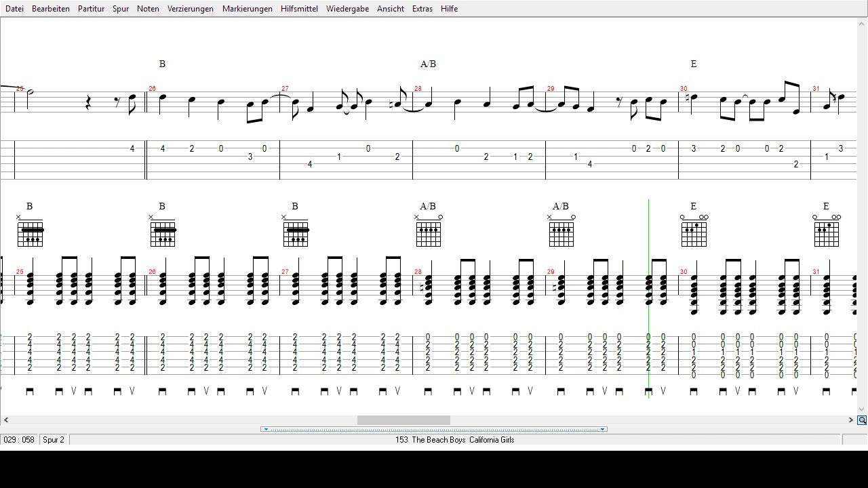Image resolution: width=868 pixels, height=488 pixels.
Task: Open the Markierungen menu
Action: click(248, 9)
